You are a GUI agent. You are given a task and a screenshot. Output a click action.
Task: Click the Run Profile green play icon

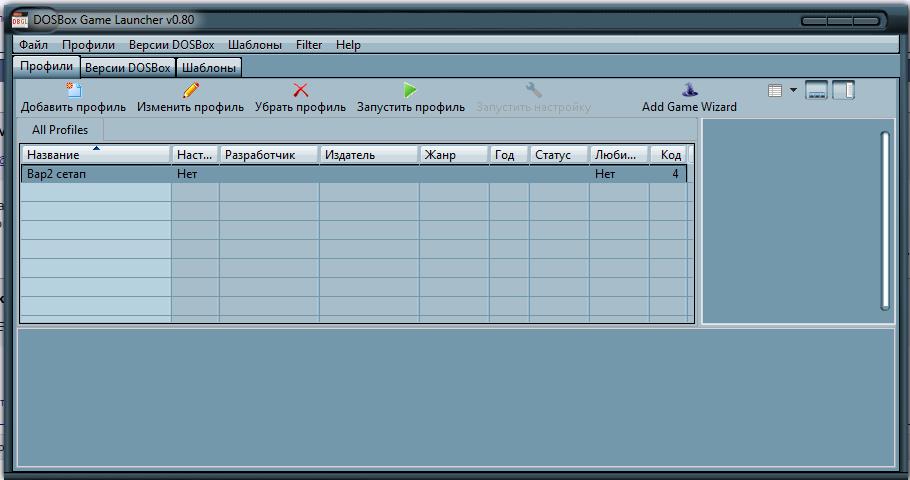click(x=410, y=90)
